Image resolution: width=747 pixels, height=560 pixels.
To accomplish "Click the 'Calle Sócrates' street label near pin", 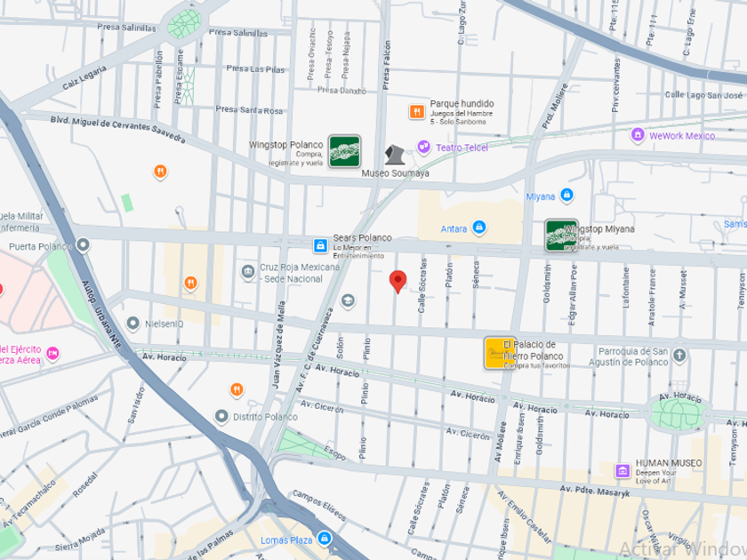I will (x=422, y=285).
